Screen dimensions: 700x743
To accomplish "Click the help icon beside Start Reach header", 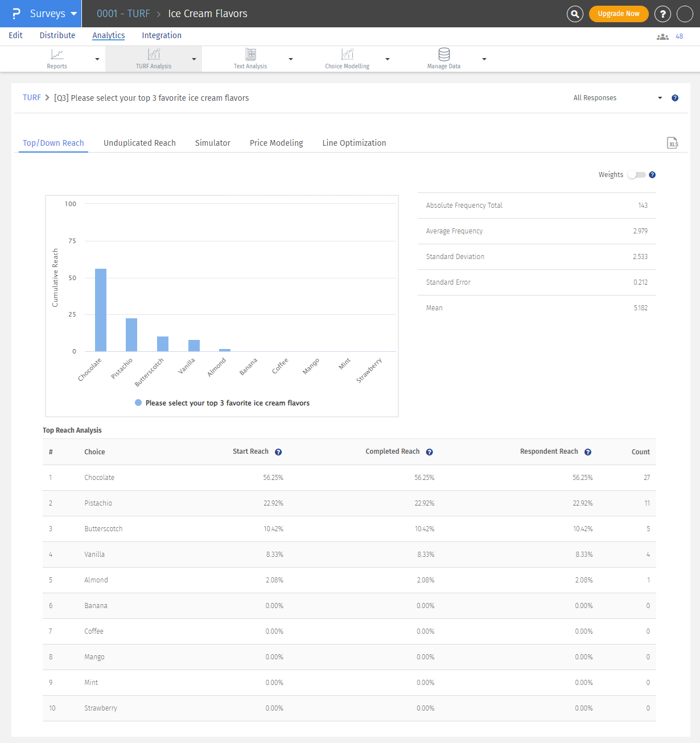I will 278,451.
